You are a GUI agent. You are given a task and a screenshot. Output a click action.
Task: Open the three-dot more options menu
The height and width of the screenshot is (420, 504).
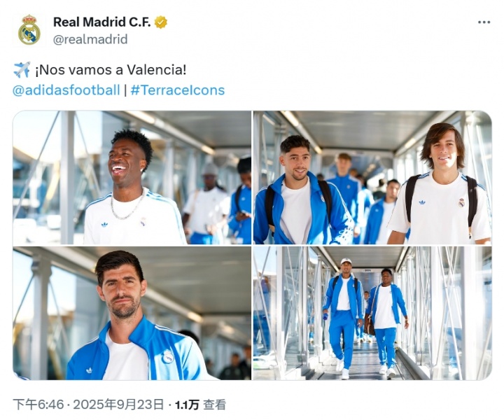pyautogui.click(x=484, y=22)
